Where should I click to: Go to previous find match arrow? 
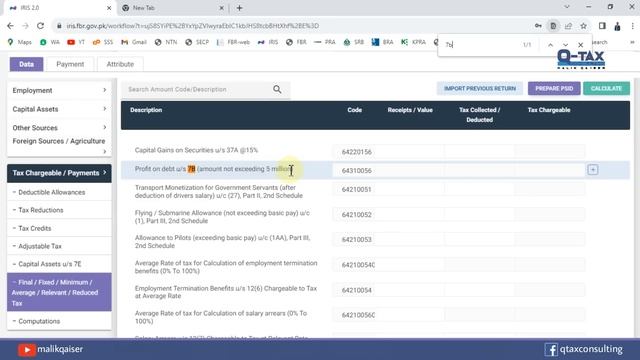point(550,45)
